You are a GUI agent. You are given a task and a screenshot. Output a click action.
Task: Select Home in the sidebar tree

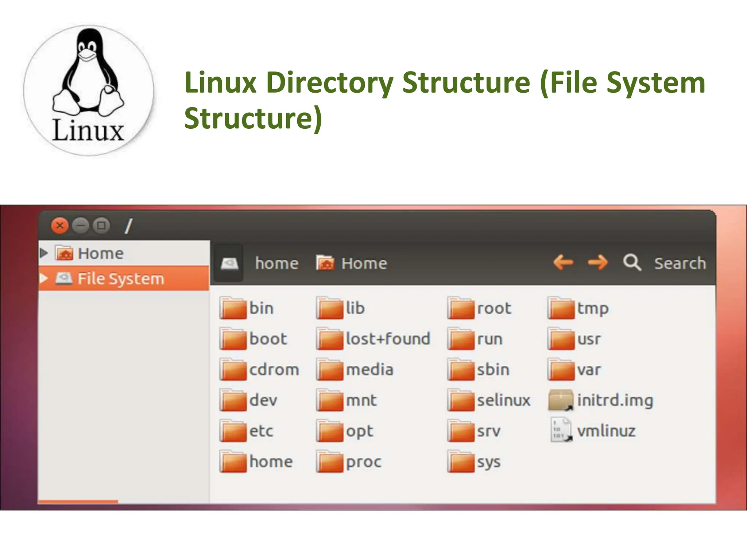coord(100,253)
